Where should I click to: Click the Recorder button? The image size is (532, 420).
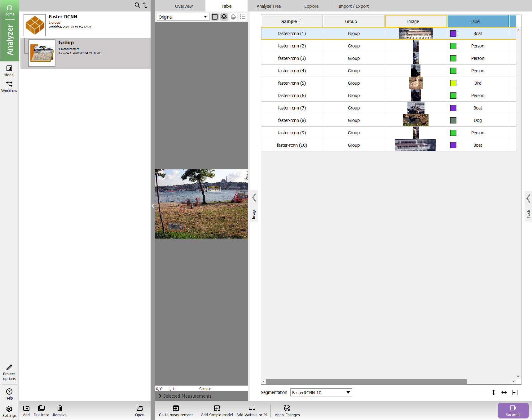[x=513, y=411]
